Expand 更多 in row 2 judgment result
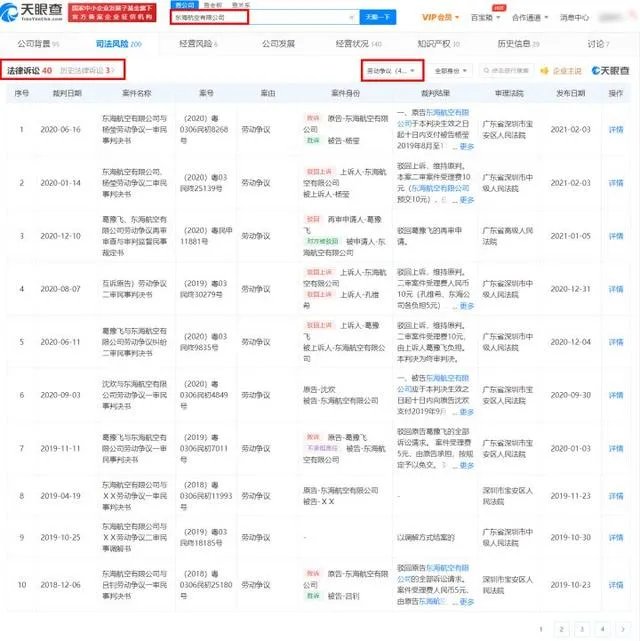 pos(467,199)
